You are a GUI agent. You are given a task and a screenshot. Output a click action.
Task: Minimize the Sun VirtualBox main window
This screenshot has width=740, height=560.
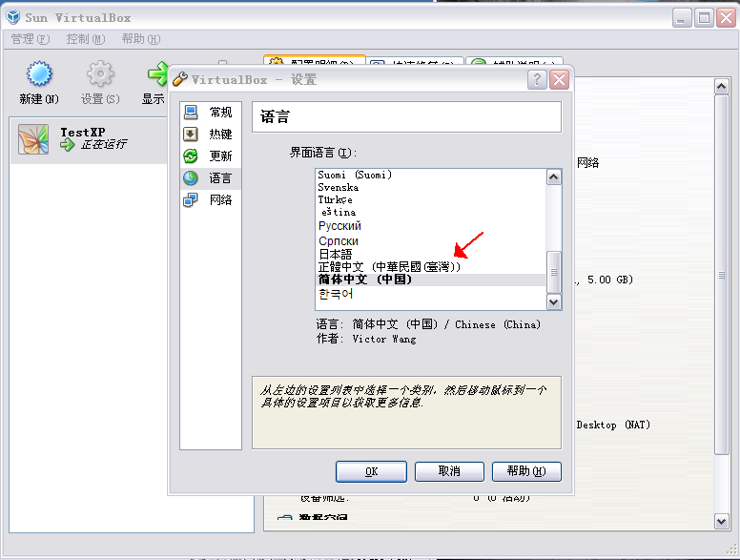pyautogui.click(x=682, y=18)
